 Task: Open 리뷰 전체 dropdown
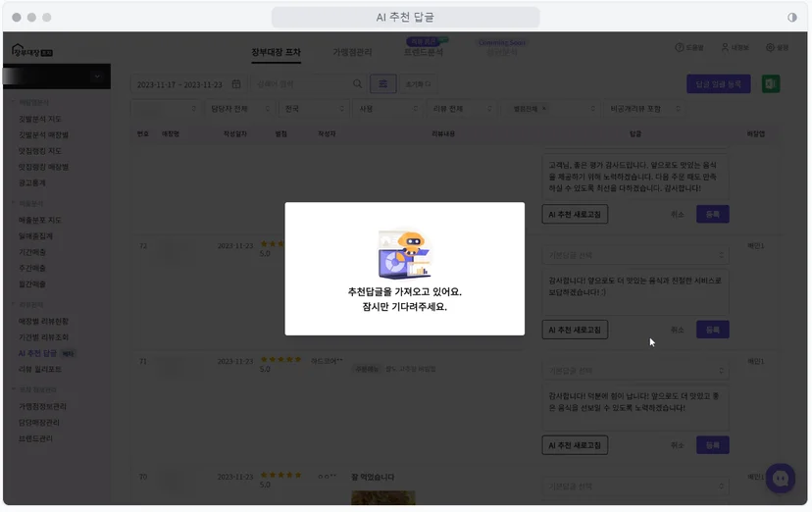tap(462, 109)
